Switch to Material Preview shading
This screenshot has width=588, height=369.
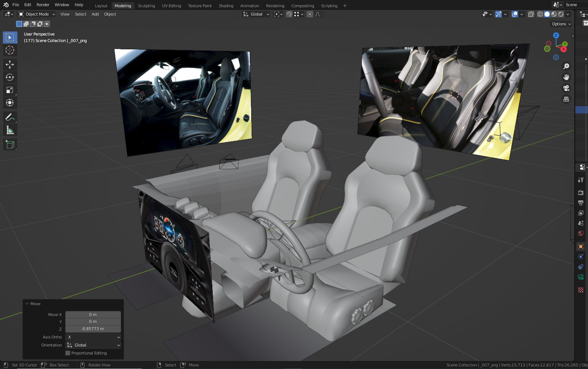pyautogui.click(x=554, y=14)
